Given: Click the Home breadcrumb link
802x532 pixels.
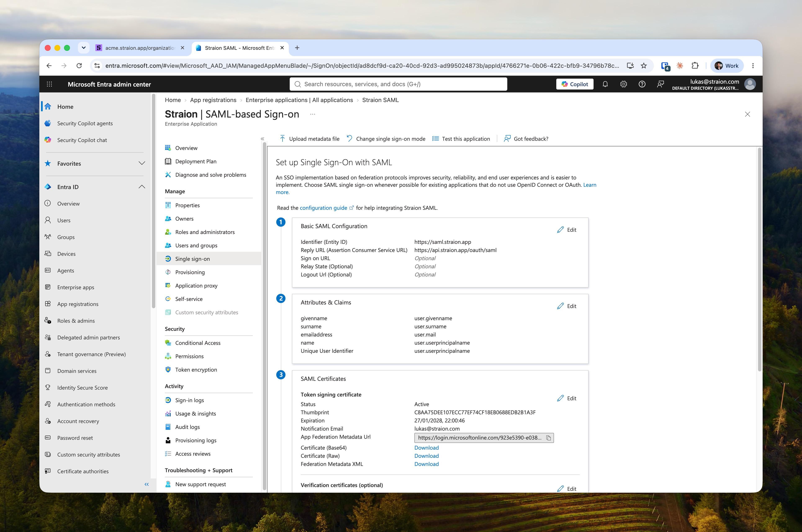Looking at the screenshot, I should [x=173, y=100].
